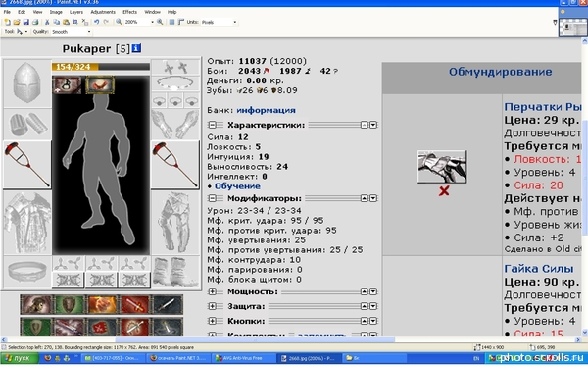Click the blue info icon beside Pukaper

tap(136, 48)
